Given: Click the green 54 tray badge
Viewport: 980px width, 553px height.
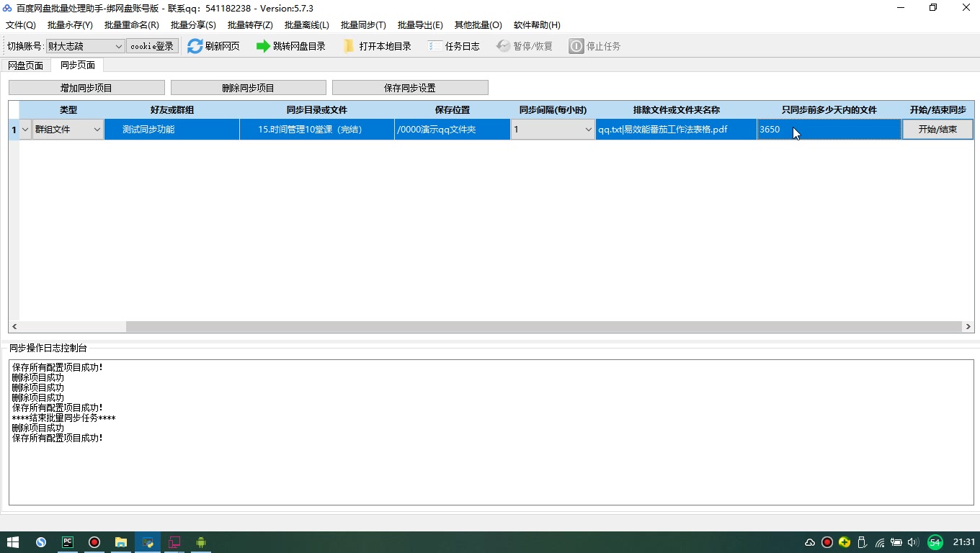Looking at the screenshot, I should click(x=935, y=542).
